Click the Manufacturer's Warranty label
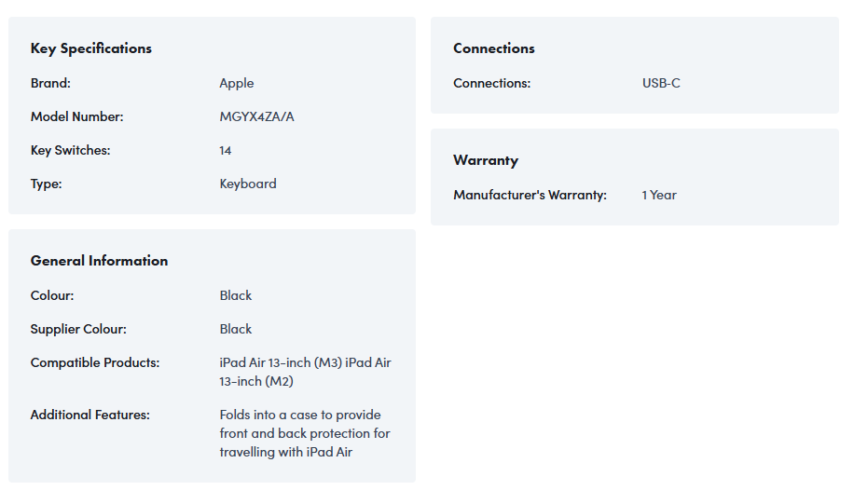The width and height of the screenshot is (854, 504). tap(530, 195)
